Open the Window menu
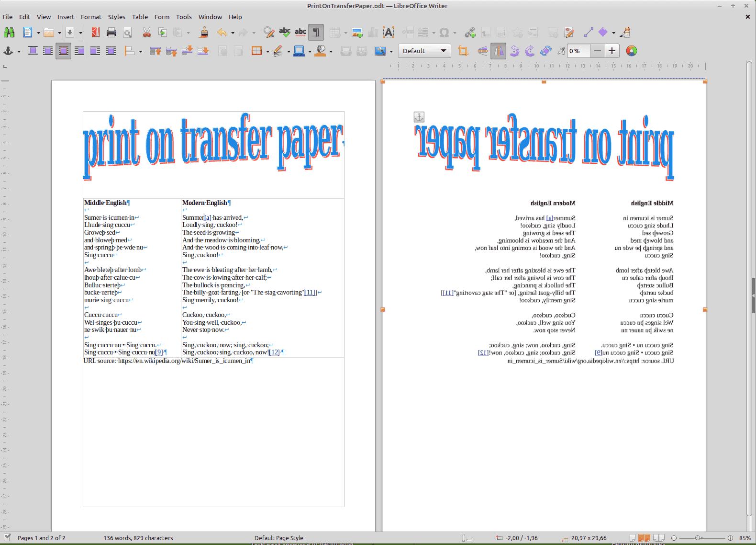The width and height of the screenshot is (756, 545). (210, 17)
